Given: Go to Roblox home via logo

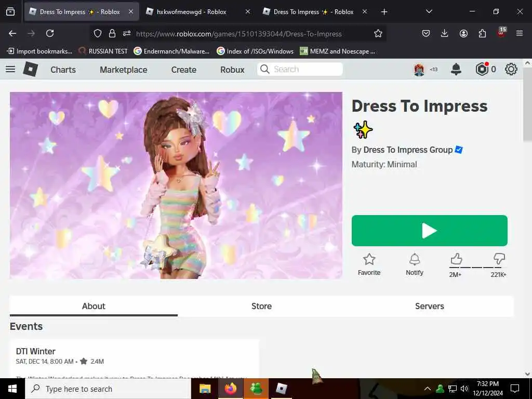Looking at the screenshot, I should [31, 69].
